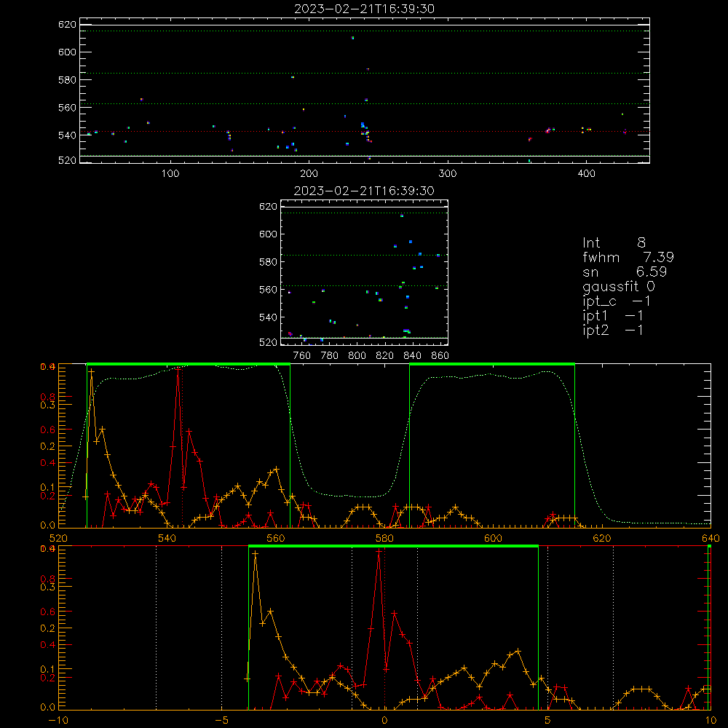Click the 780 x-axis label of middle plot
Image resolution: width=728 pixels, height=728 pixels.
coord(330,356)
